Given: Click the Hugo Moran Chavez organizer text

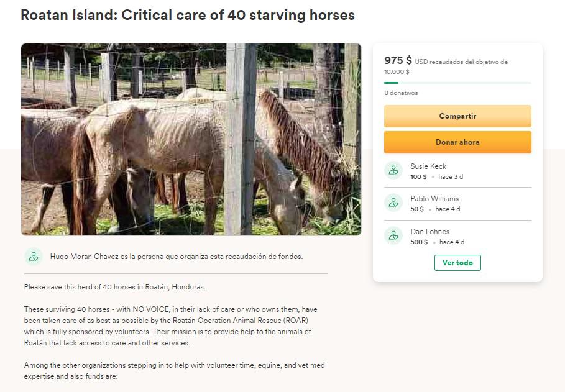Looking at the screenshot, I should (177, 257).
